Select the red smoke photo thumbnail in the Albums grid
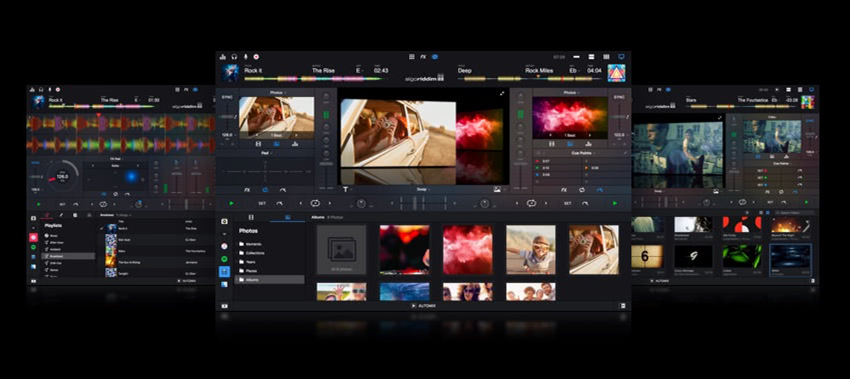 (x=467, y=249)
